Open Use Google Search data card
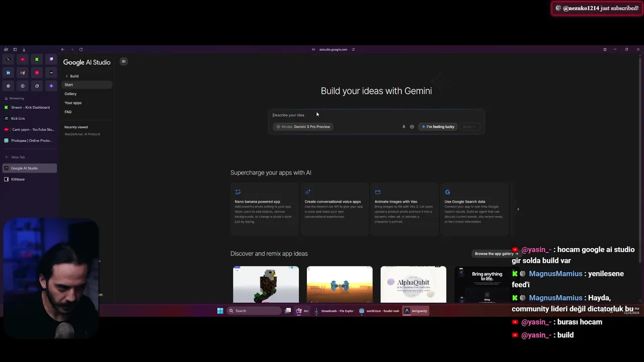Viewport: 644px width, 362px height. pyautogui.click(x=474, y=209)
